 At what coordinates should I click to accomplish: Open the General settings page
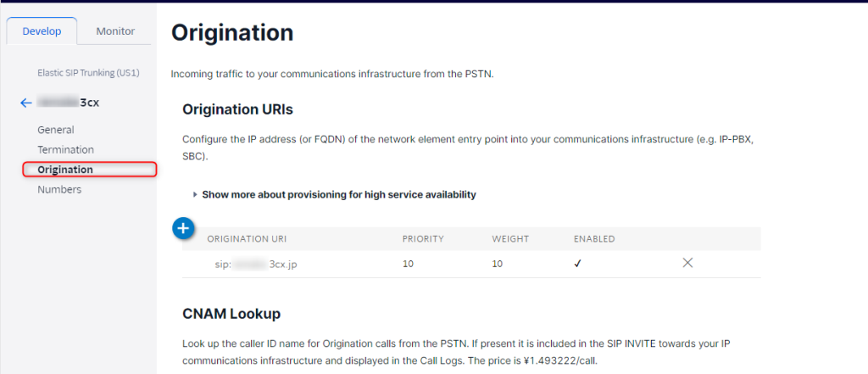coord(56,130)
